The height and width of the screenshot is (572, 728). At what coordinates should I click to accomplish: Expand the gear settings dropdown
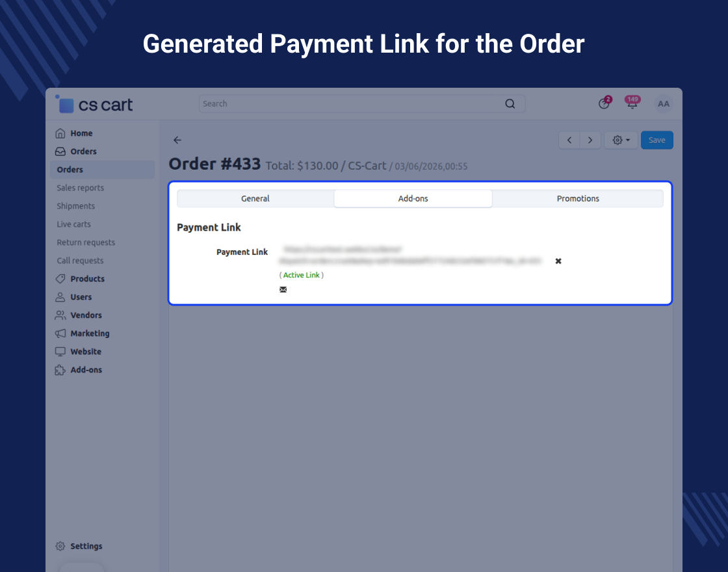[x=621, y=140]
